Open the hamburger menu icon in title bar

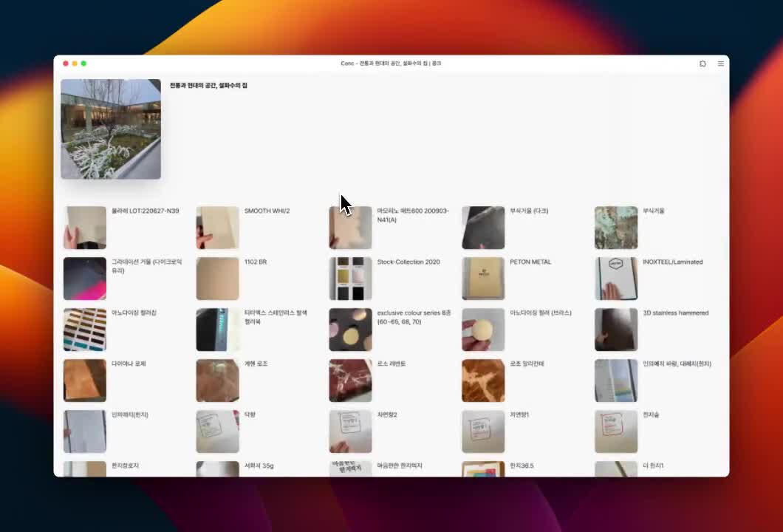[x=720, y=64]
